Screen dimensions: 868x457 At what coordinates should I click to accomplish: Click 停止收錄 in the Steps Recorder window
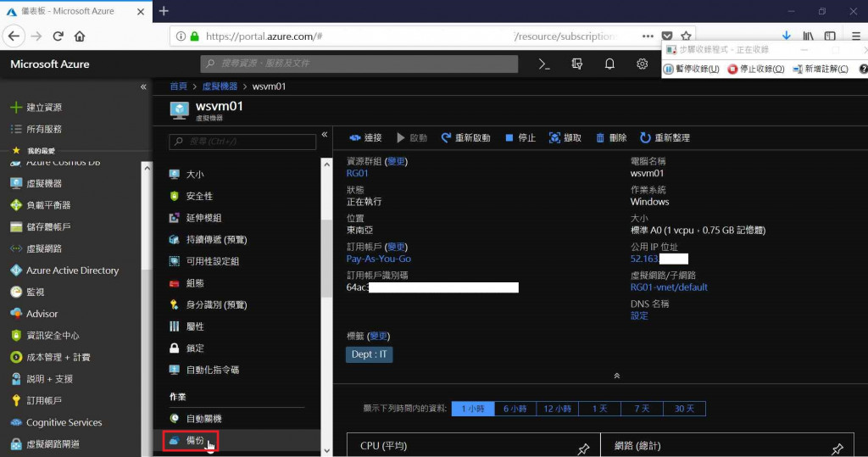[755, 69]
